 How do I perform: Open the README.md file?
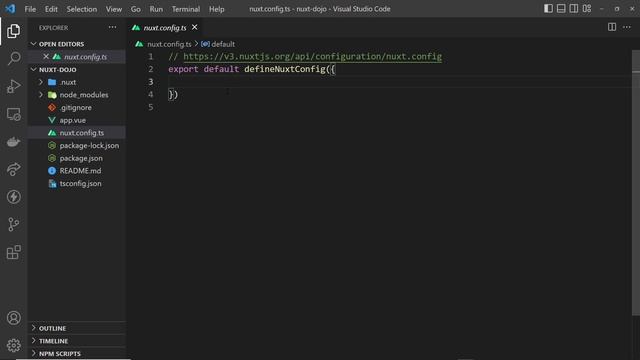[77, 171]
